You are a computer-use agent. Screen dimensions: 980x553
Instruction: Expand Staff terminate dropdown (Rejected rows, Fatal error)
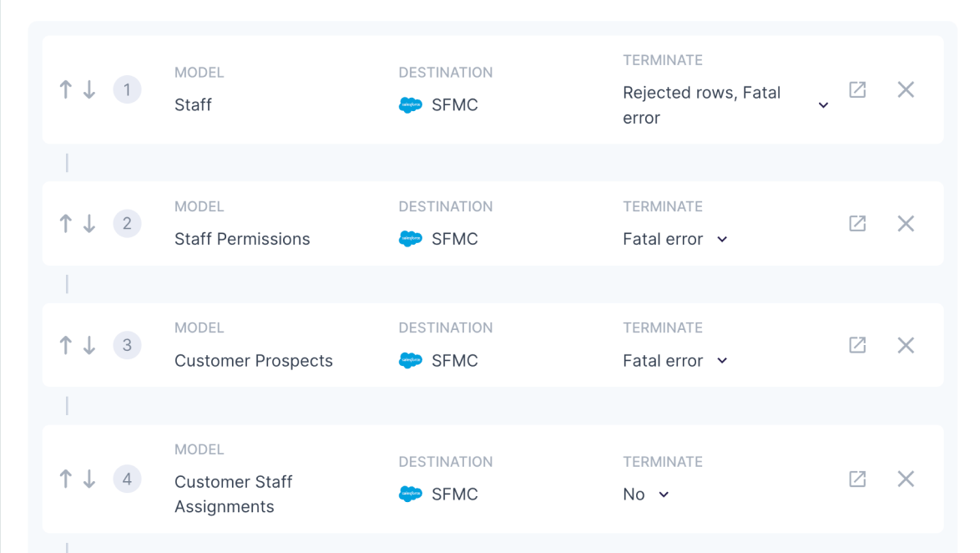[x=822, y=105]
